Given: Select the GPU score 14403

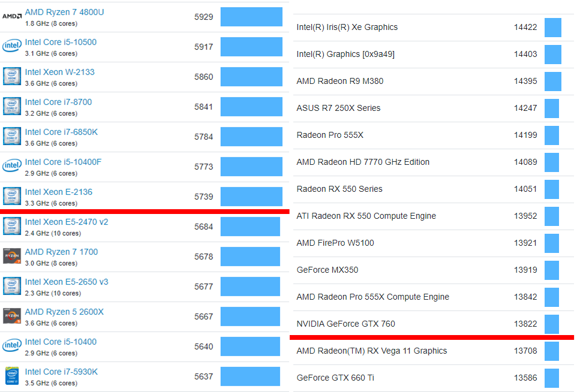Looking at the screenshot, I should coord(525,54).
